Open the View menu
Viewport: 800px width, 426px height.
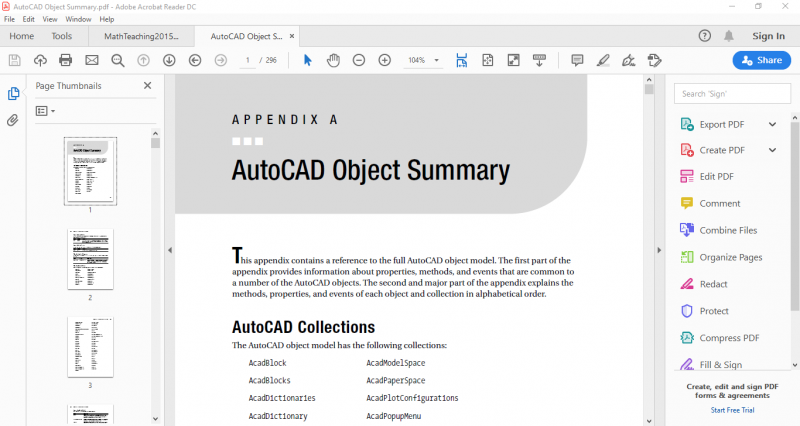[x=50, y=19]
